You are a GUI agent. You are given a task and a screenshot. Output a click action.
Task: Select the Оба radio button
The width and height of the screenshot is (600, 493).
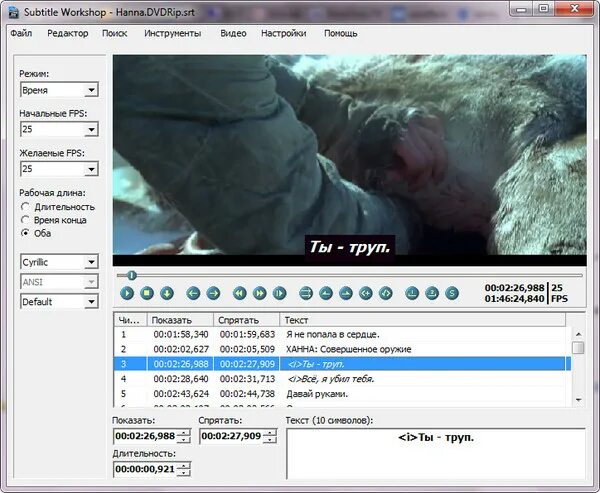pyautogui.click(x=25, y=233)
